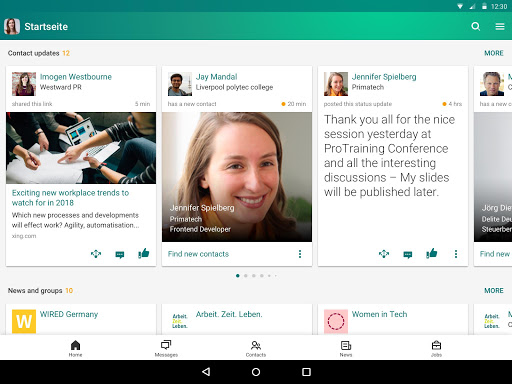Share Imogen Westbourne's link post

(x=96, y=254)
